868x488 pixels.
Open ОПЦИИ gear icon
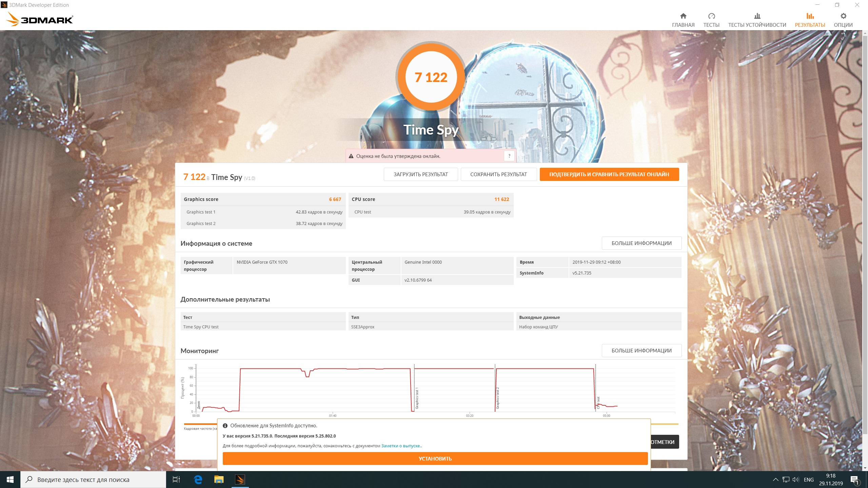point(843,16)
